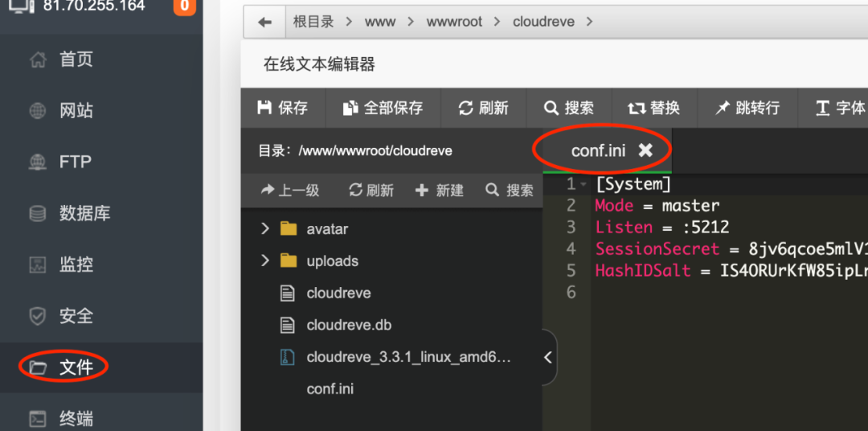Close the conf.ini tab
Screen dimensions: 868x431
click(645, 150)
